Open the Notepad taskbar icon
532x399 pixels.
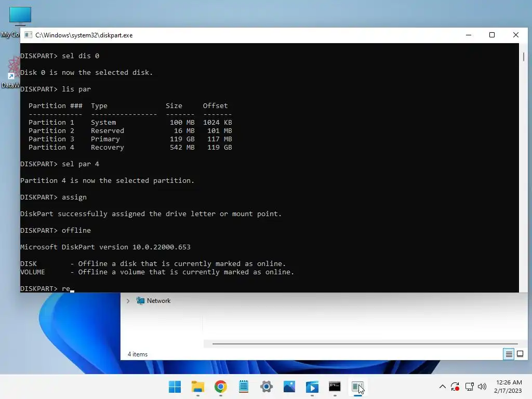click(244, 387)
